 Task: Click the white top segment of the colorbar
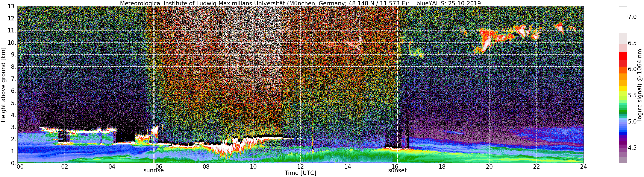623,20
